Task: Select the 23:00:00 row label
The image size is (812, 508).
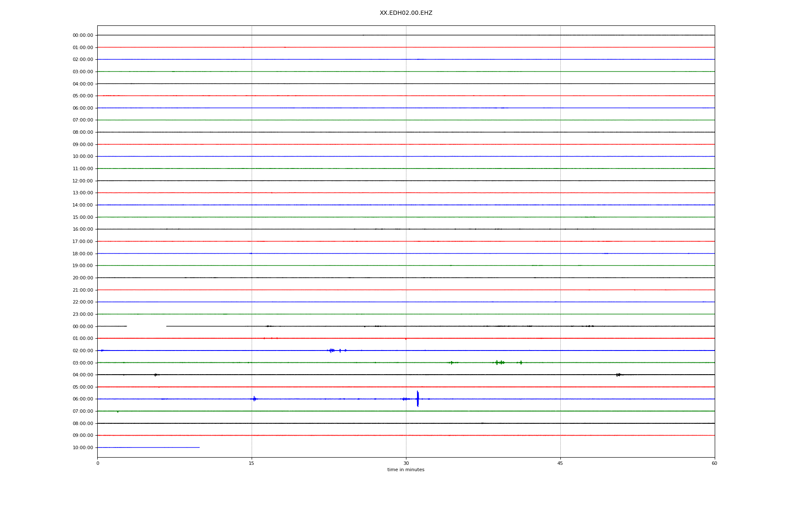Action: [83, 314]
